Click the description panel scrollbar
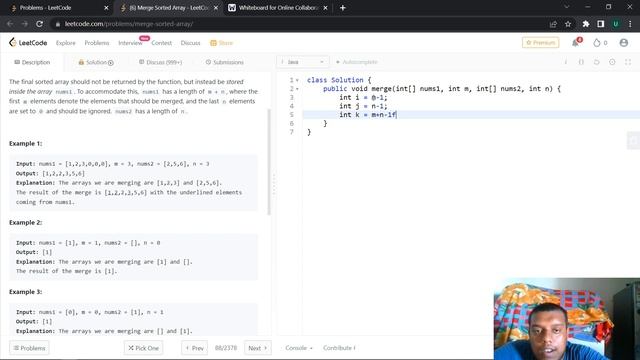This screenshot has width=640, height=360. (269, 162)
